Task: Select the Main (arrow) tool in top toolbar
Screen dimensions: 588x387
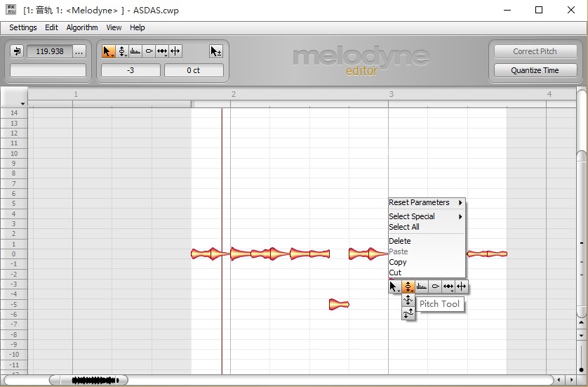Action: (x=108, y=51)
